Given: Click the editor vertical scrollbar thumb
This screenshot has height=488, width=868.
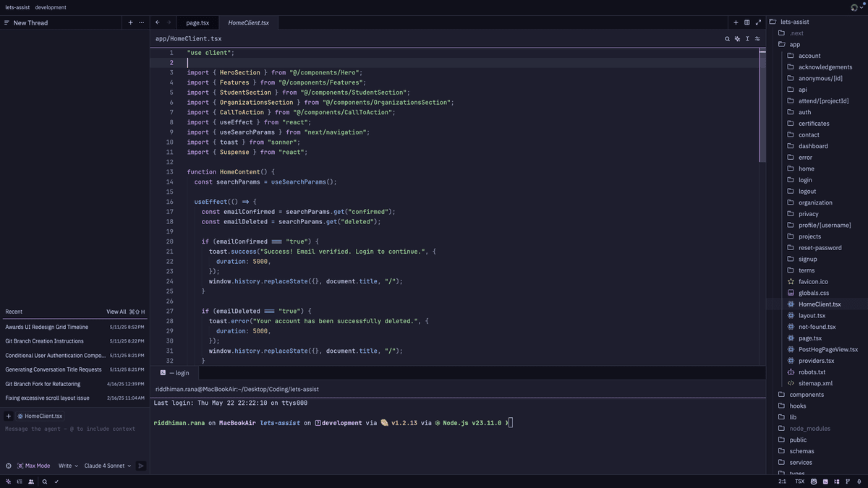Looking at the screenshot, I should (762, 105).
